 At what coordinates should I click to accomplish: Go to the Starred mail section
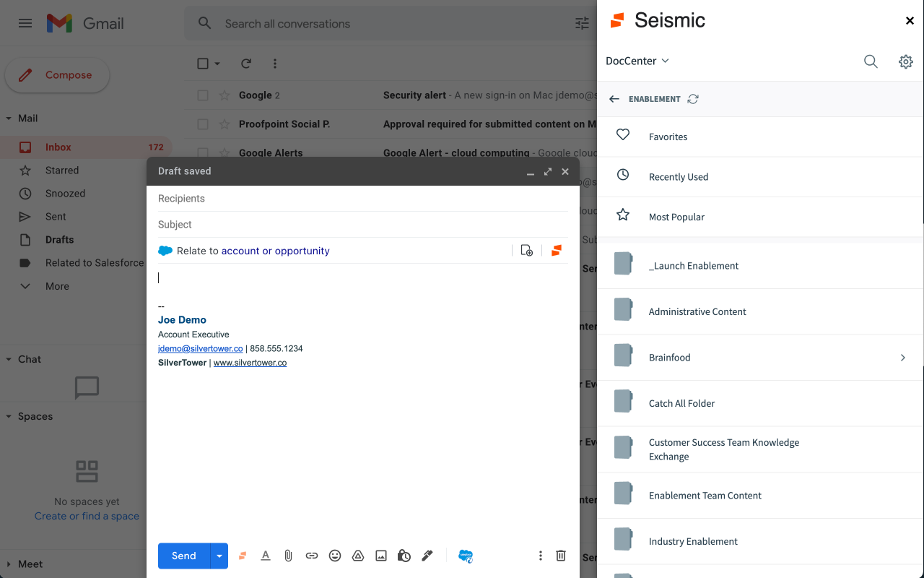(64, 170)
